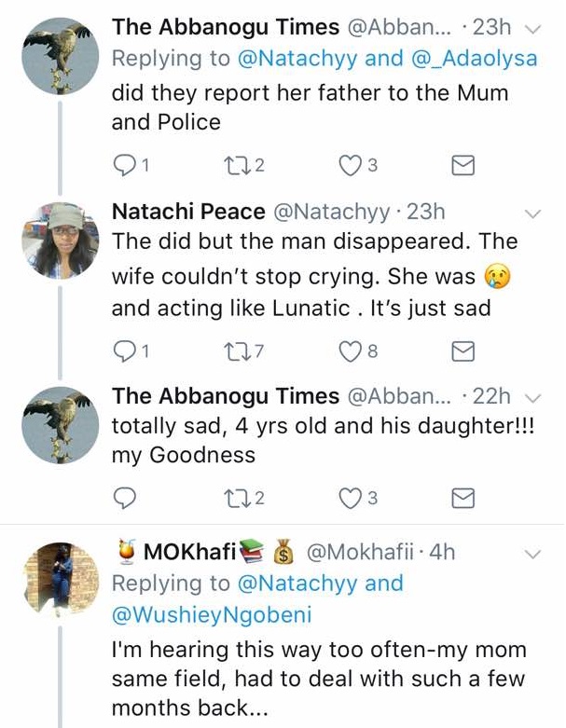Open the @WushieyNgobeni profile link
Viewport: 566px width, 728px height.
click(211, 615)
